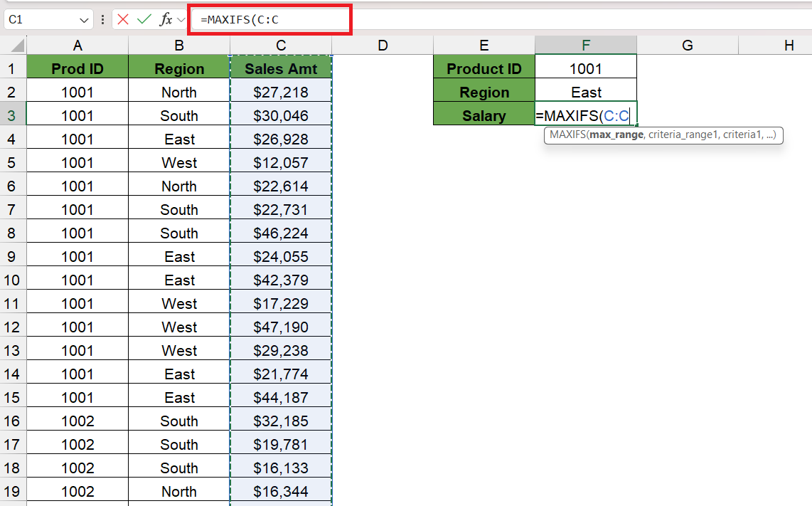Screen dimensions: 812x506
Task: Click the name box resize dots handle
Action: [103, 20]
